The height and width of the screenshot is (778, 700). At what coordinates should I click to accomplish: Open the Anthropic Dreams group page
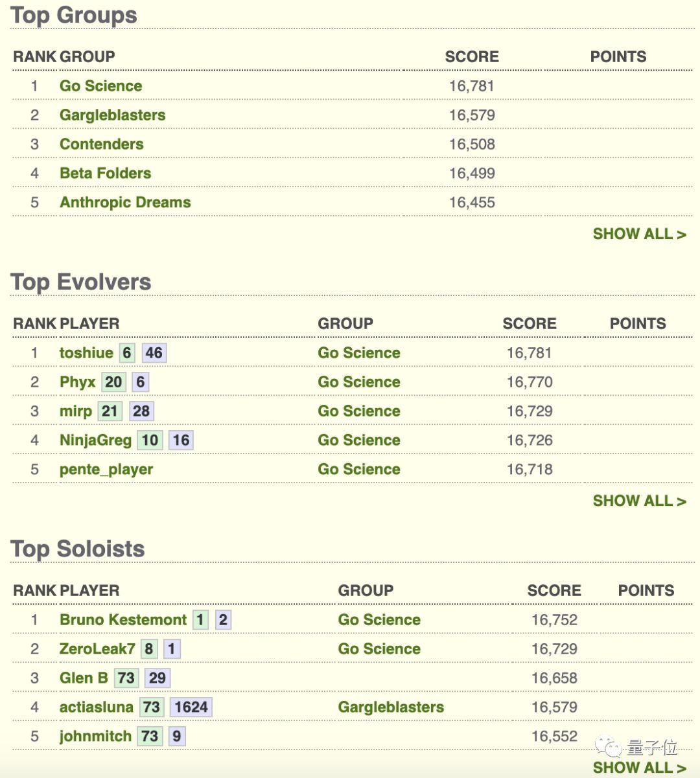coord(125,203)
